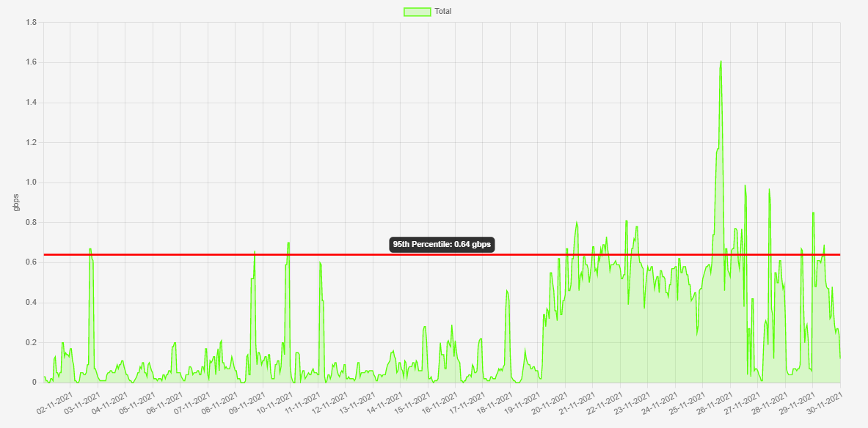Image resolution: width=868 pixels, height=428 pixels.
Task: Click the 26-11-2021 date on the x-axis
Action: click(716, 402)
